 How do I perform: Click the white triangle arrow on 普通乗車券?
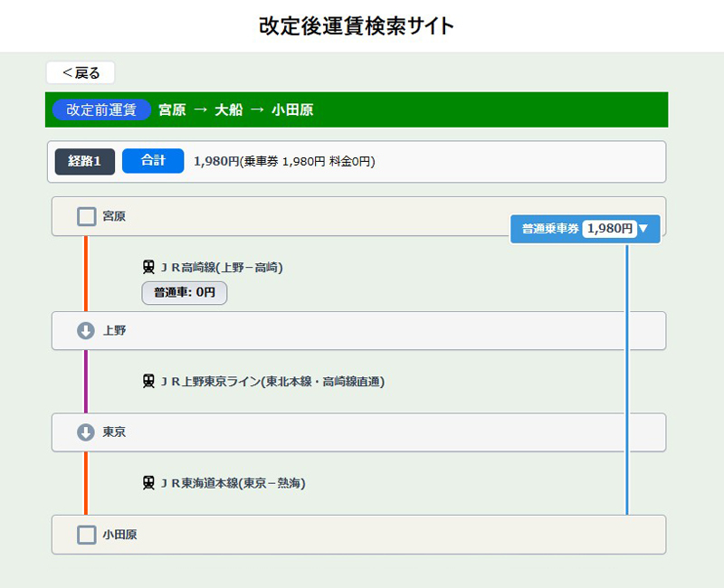(643, 229)
